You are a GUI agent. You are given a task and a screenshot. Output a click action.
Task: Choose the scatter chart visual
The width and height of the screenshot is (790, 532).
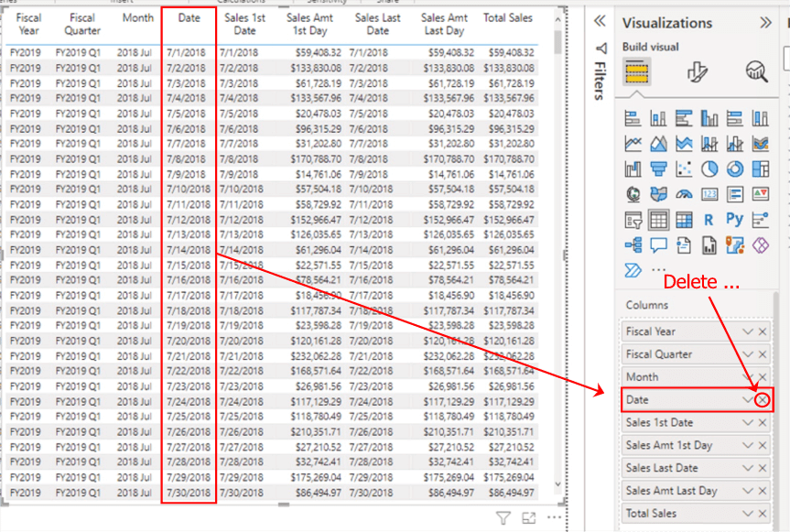684,169
